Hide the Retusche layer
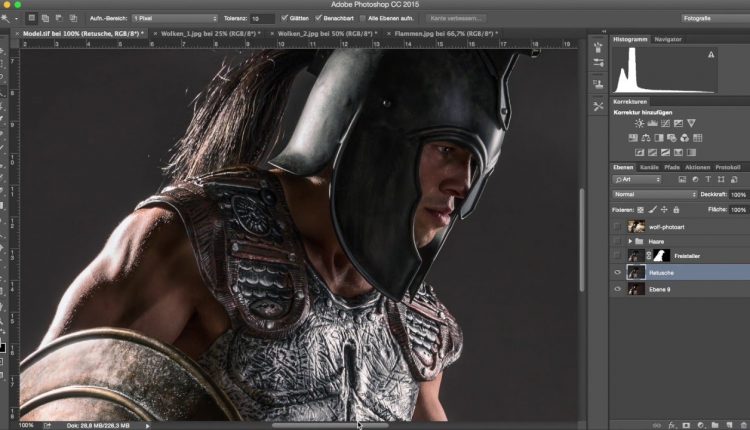Image resolution: width=750 pixels, height=430 pixels. (x=618, y=273)
